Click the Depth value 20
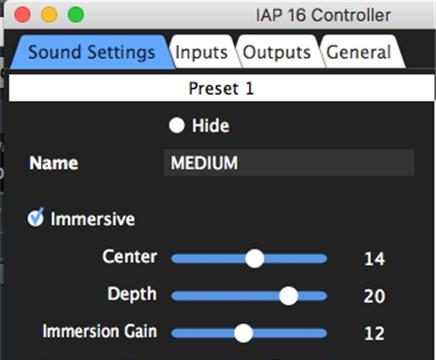This screenshot has height=360, width=436. click(x=374, y=296)
